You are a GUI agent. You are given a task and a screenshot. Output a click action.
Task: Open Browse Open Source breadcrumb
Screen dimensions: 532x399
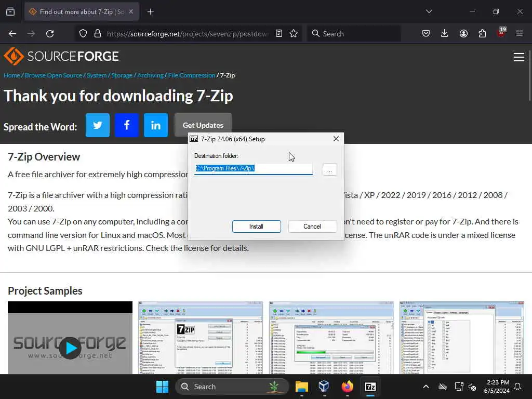coord(54,75)
